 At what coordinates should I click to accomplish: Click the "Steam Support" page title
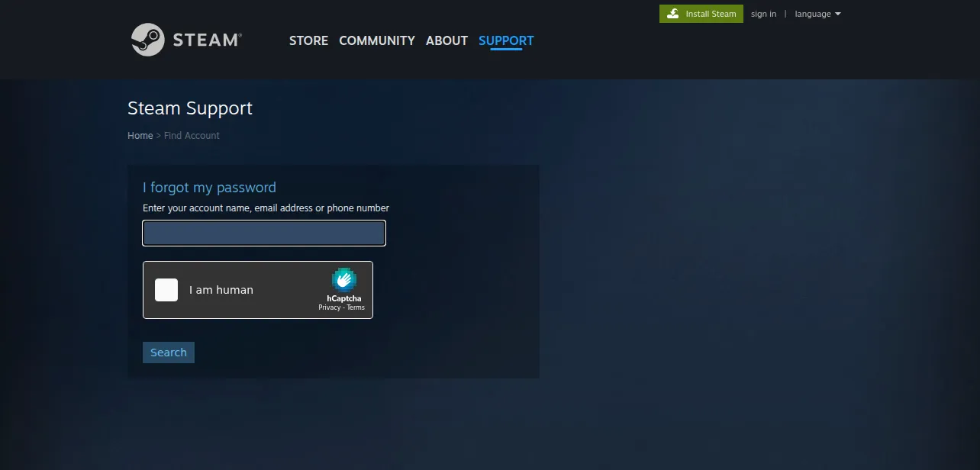pos(190,108)
